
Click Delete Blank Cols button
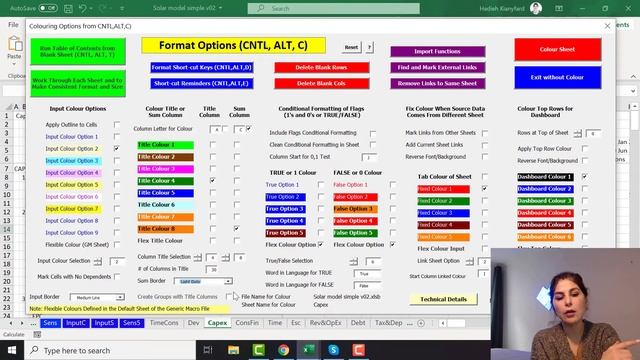[322, 83]
